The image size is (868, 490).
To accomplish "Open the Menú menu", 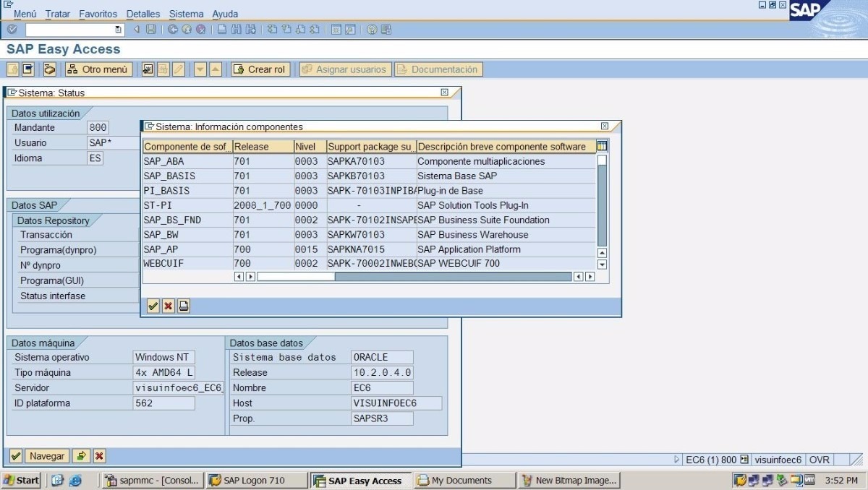I will [25, 14].
